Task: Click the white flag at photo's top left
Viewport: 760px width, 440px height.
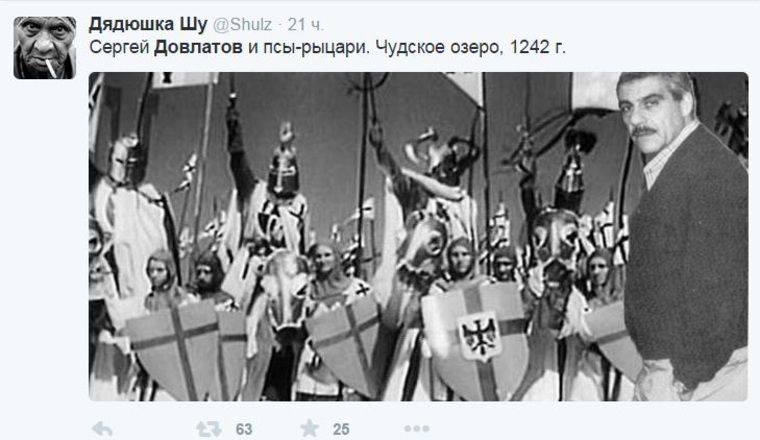Action: (184, 80)
